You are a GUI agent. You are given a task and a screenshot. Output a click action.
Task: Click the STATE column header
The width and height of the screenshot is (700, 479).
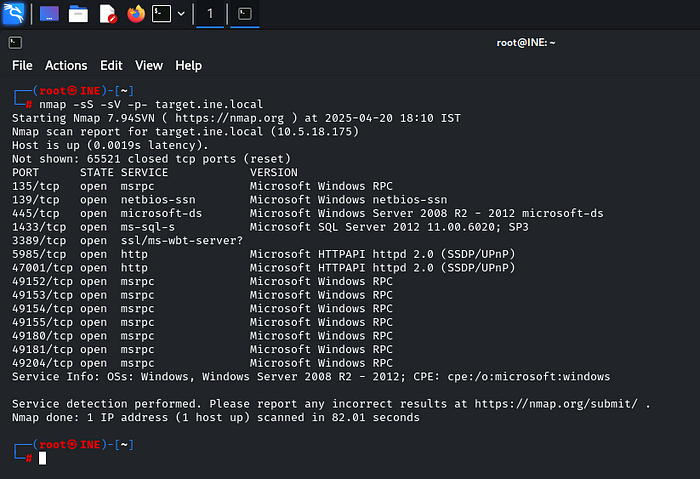[x=96, y=172]
